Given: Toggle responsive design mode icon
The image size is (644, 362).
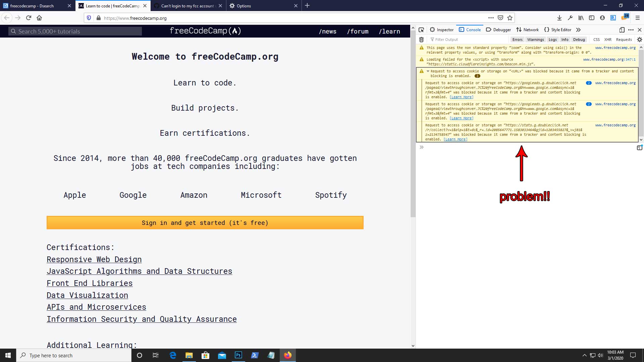Looking at the screenshot, I should pos(622,30).
